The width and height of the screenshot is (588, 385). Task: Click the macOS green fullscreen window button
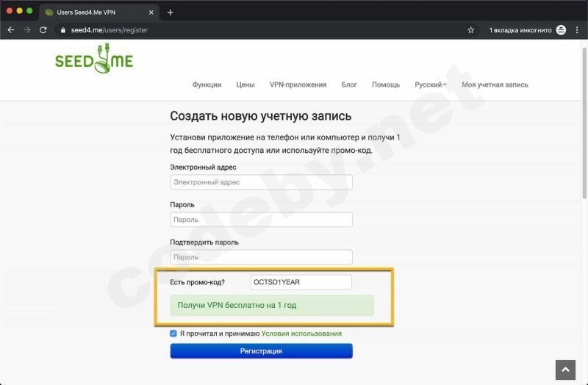coord(29,11)
